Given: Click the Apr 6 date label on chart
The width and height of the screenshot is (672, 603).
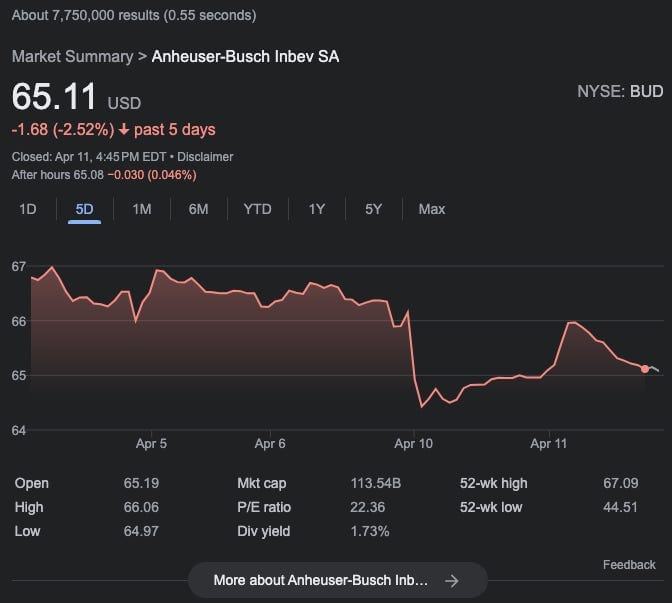Looking at the screenshot, I should (x=270, y=443).
